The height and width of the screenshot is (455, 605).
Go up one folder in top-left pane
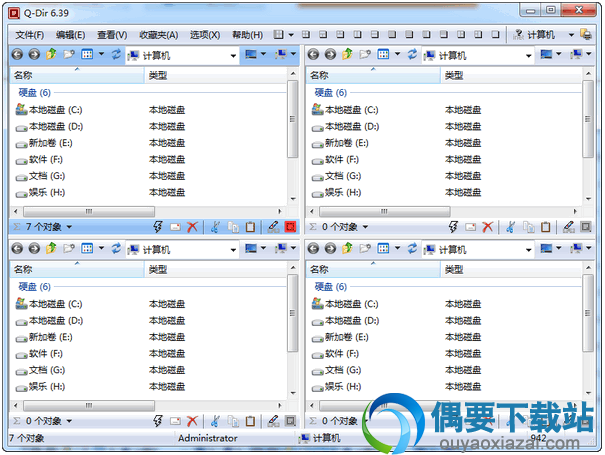[x=51, y=54]
